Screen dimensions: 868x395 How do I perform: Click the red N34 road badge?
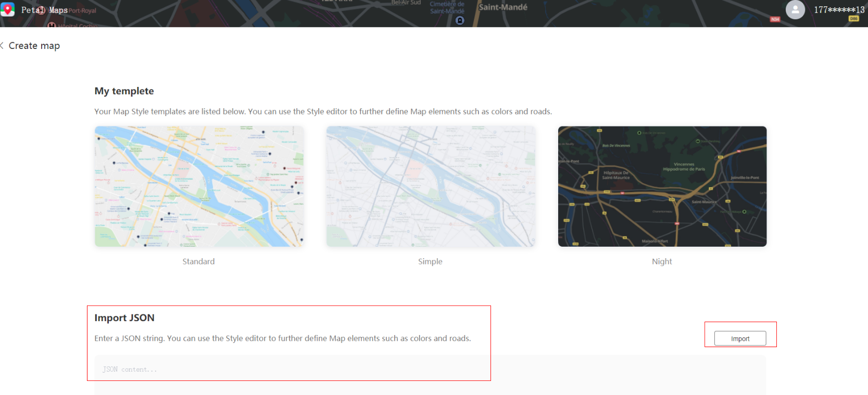pyautogui.click(x=775, y=19)
